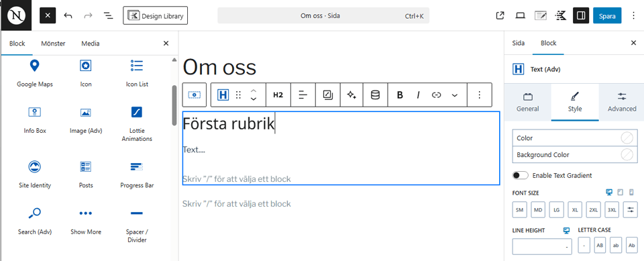644x261 pixels.
Task: Change block type via Text (Adv) toolbar icon
Action: tap(222, 95)
